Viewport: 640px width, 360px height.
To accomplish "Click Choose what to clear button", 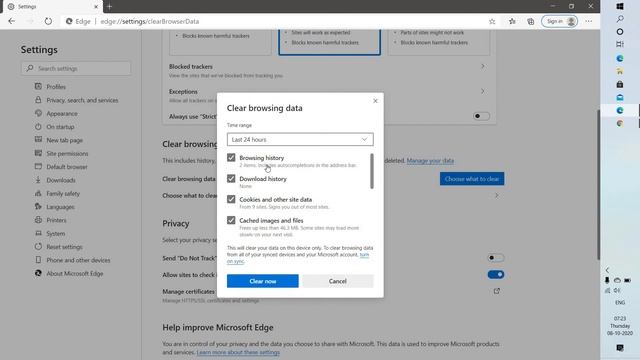I will tap(472, 179).
